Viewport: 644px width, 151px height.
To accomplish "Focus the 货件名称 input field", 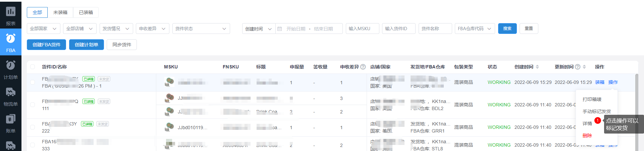I will point(435,29).
